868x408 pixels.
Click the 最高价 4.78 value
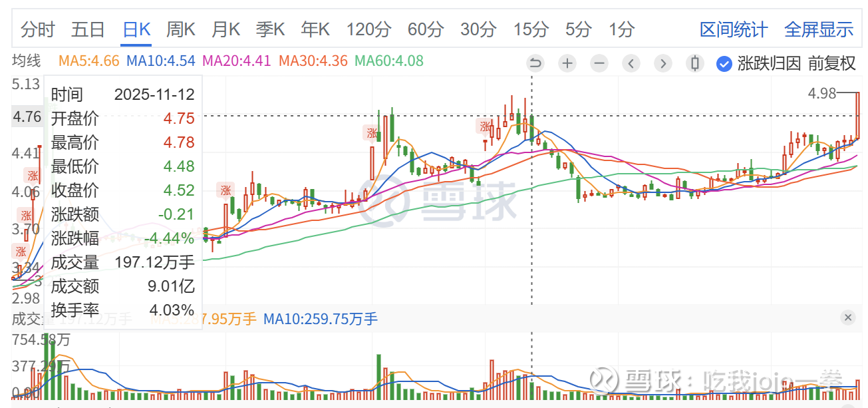pos(179,142)
